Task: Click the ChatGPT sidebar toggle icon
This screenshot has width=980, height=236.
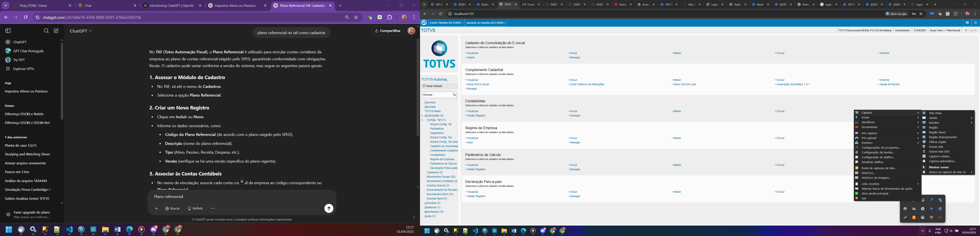Action: click(8, 31)
